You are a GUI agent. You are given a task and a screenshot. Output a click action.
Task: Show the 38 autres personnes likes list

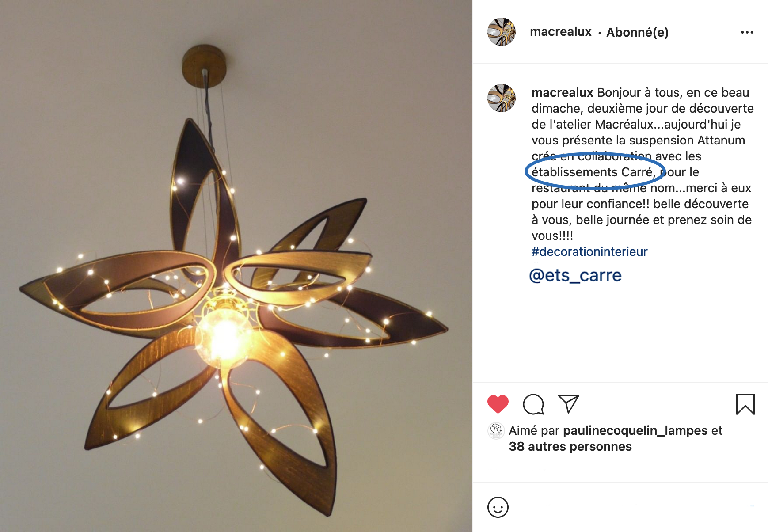pyautogui.click(x=570, y=446)
